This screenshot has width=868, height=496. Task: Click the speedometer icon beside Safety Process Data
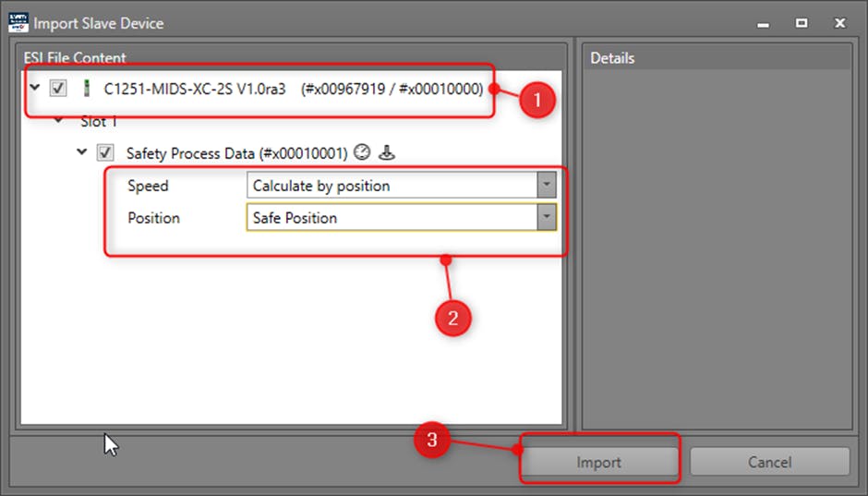pyautogui.click(x=361, y=153)
